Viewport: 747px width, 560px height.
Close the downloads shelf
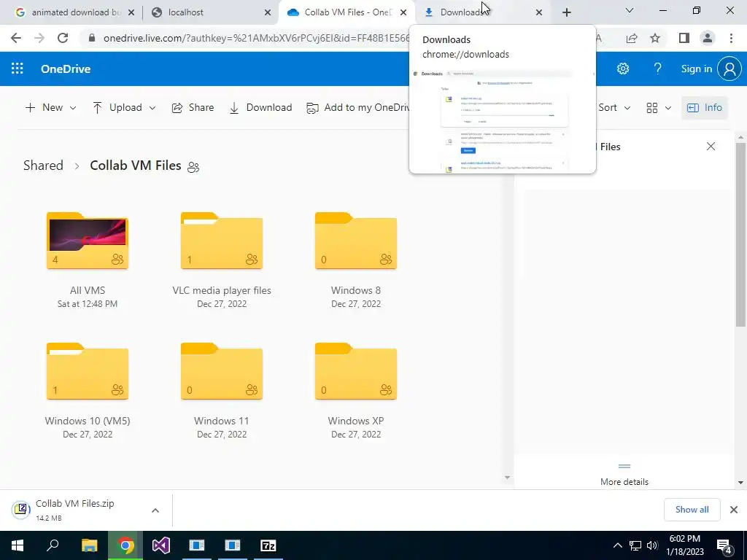click(x=734, y=510)
